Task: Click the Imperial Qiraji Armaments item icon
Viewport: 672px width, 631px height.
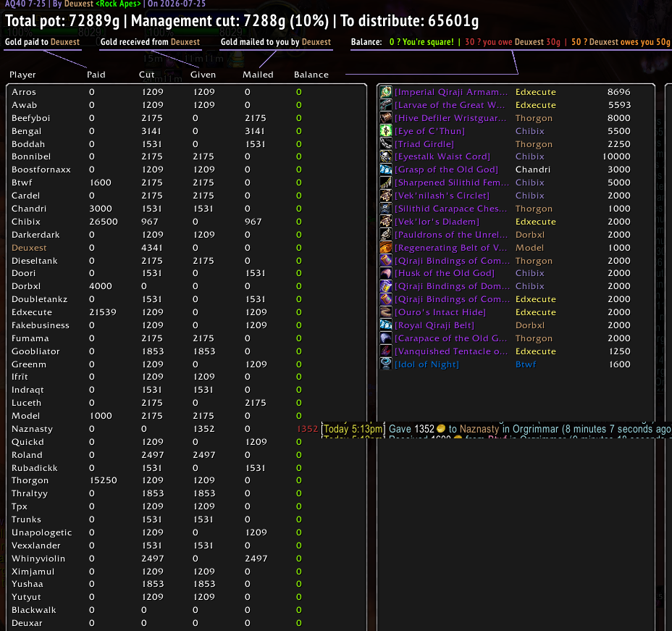Action: click(x=386, y=92)
